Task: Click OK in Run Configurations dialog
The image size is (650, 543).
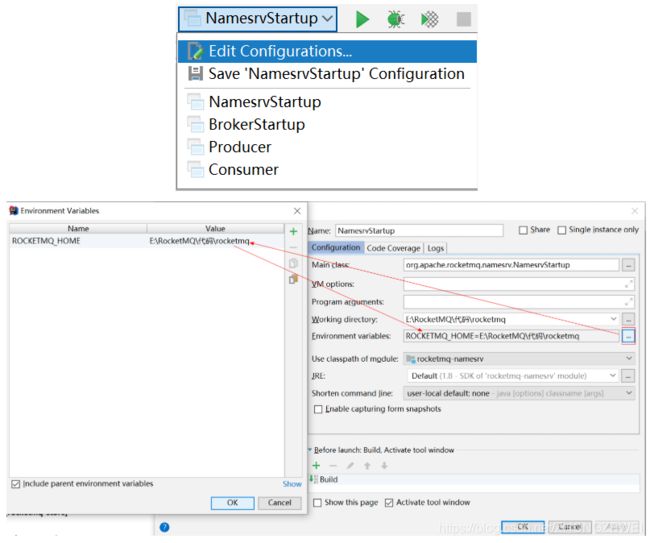Action: (x=522, y=527)
